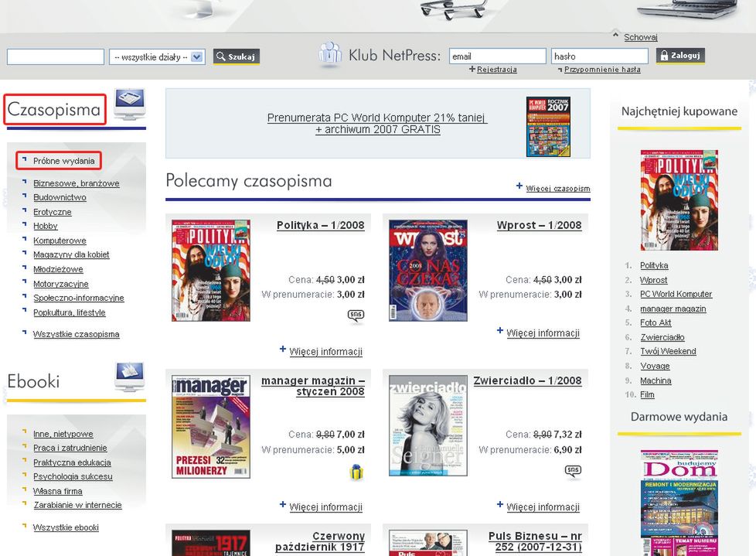Open Wprost – 1/2008 title link

point(539,225)
